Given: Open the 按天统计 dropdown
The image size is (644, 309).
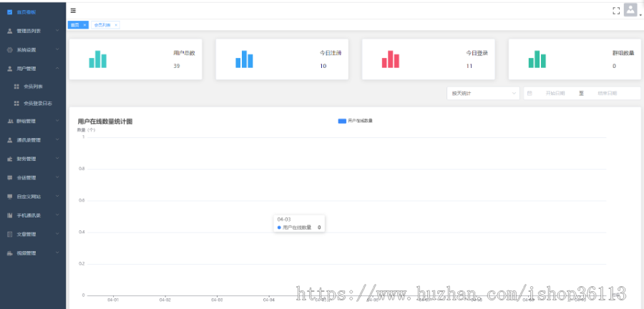Looking at the screenshot, I should click(x=484, y=93).
